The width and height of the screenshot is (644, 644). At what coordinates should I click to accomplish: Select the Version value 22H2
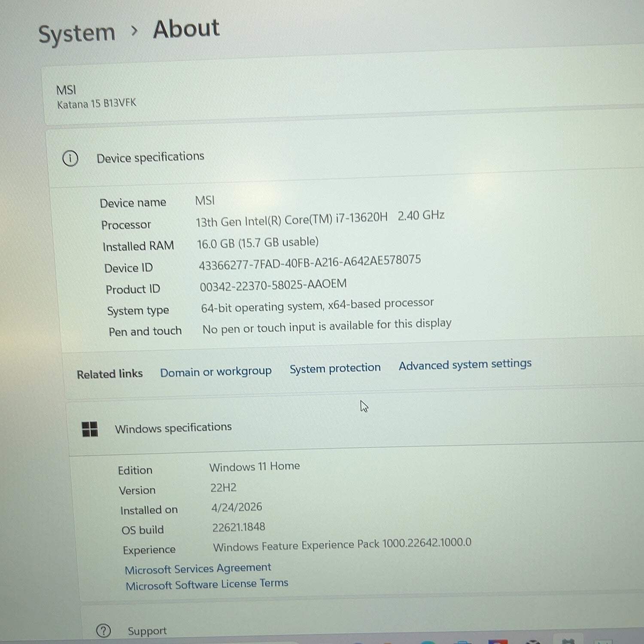pyautogui.click(x=223, y=488)
